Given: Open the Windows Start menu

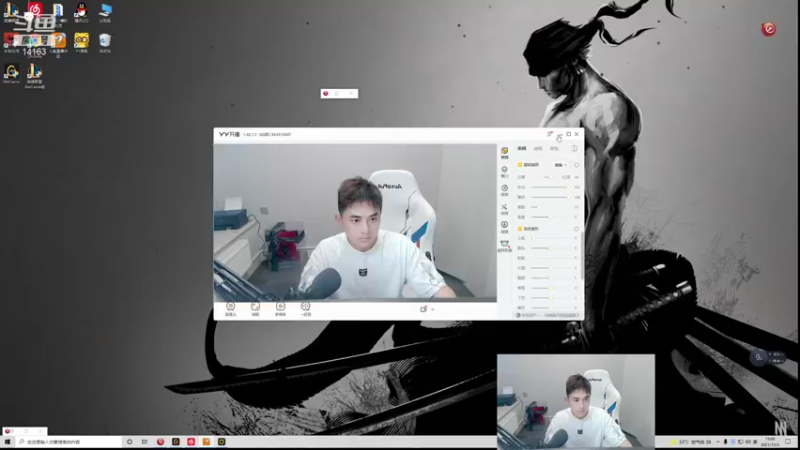Looking at the screenshot, I should pyautogui.click(x=7, y=442).
